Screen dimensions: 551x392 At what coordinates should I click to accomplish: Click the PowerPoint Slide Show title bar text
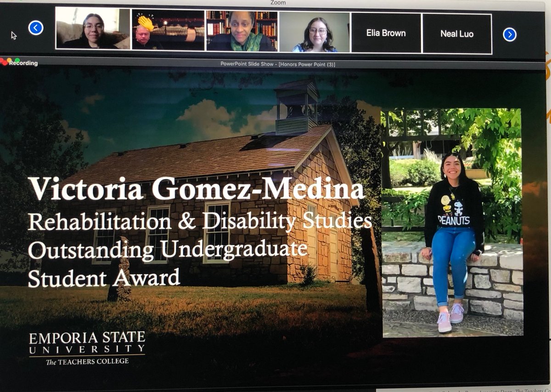tap(278, 64)
